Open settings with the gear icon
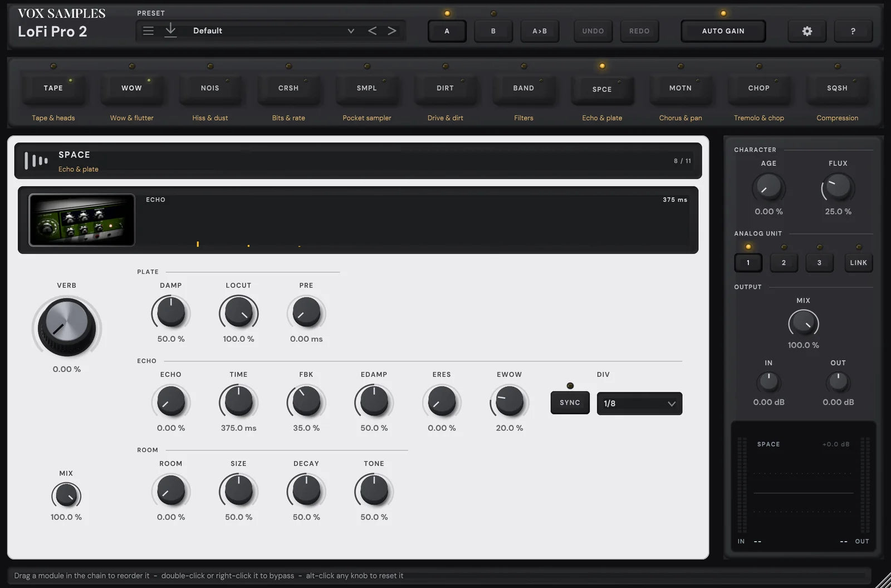The height and width of the screenshot is (588, 891). pyautogui.click(x=807, y=31)
